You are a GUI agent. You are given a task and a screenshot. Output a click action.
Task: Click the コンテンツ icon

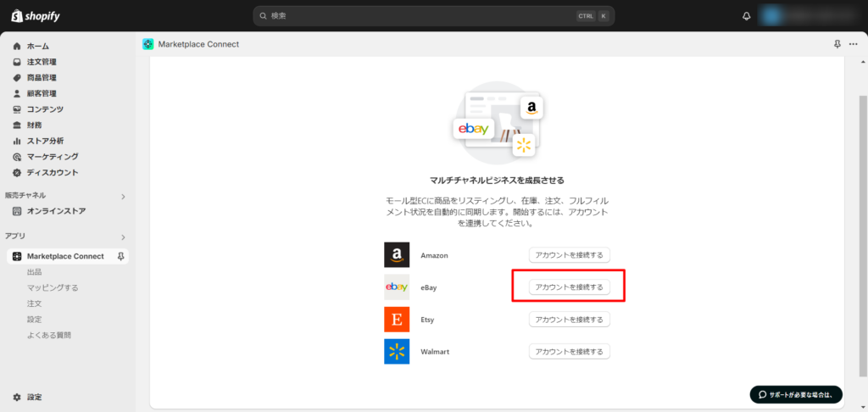(17, 109)
